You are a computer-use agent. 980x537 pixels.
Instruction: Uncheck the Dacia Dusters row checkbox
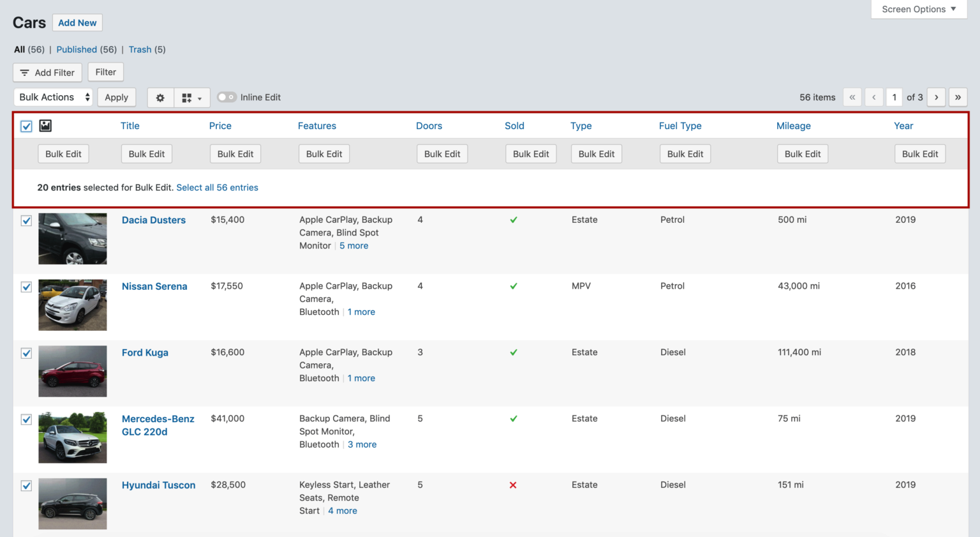click(26, 220)
